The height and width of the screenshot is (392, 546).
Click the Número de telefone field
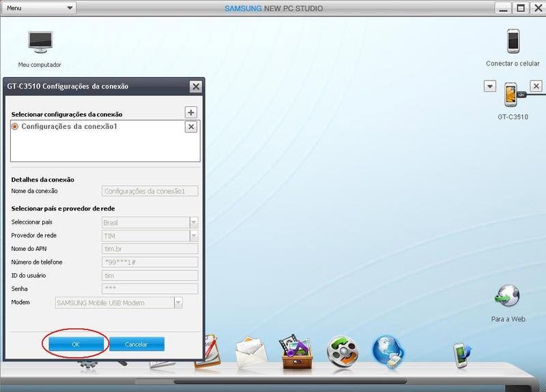[x=150, y=262]
